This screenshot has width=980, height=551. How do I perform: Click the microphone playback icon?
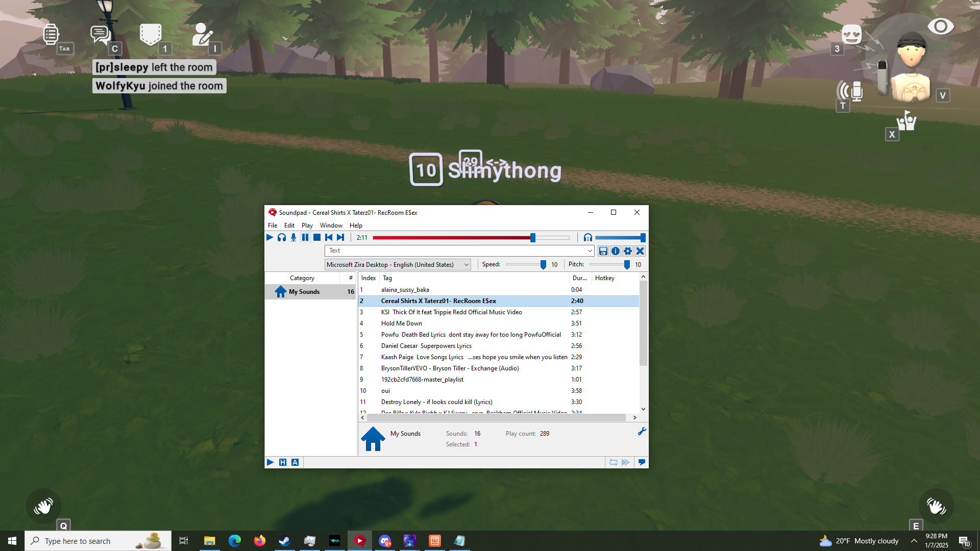[293, 237]
